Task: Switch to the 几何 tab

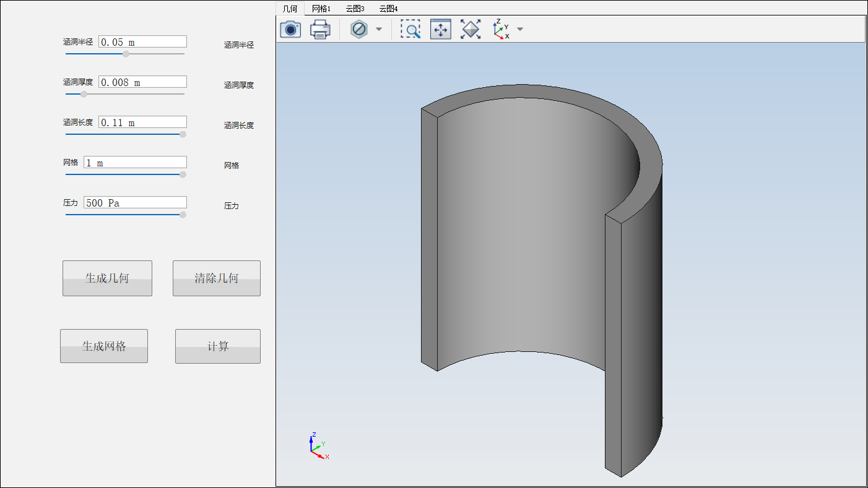Action: click(x=290, y=9)
